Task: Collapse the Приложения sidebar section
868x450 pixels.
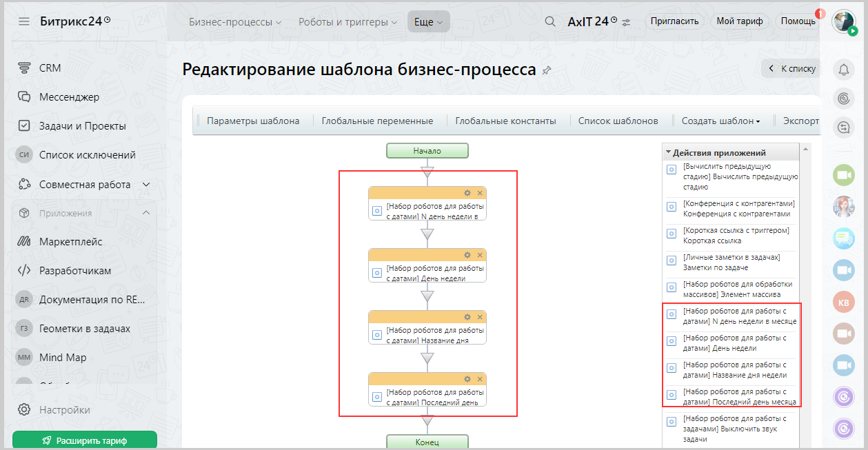Action: [x=146, y=213]
